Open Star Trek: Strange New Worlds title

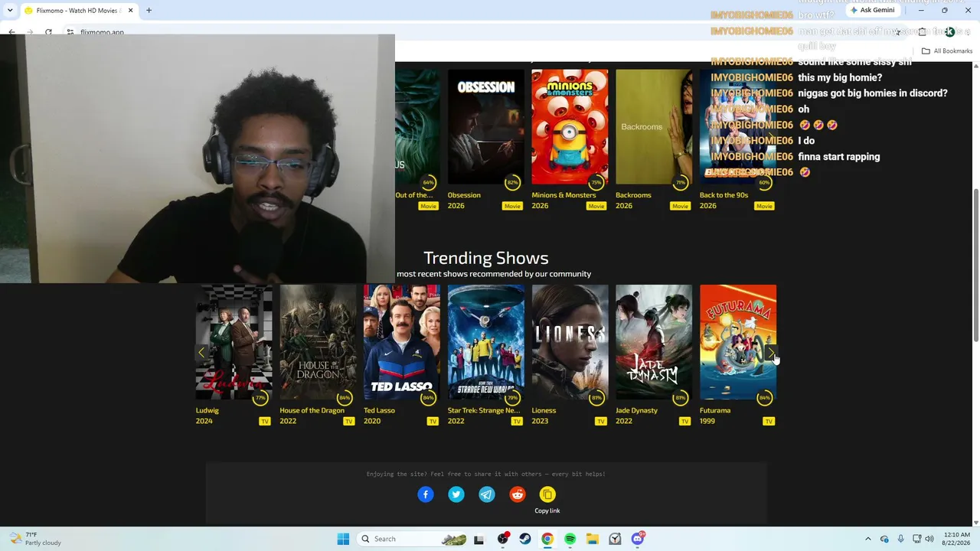click(484, 410)
